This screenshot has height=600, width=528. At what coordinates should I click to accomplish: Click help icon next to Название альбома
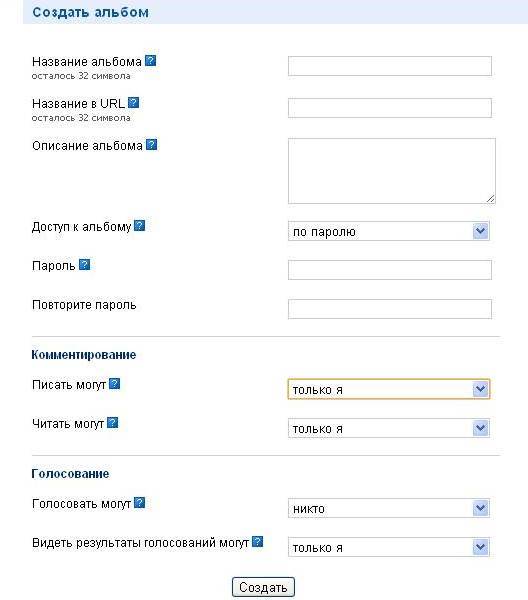point(150,61)
